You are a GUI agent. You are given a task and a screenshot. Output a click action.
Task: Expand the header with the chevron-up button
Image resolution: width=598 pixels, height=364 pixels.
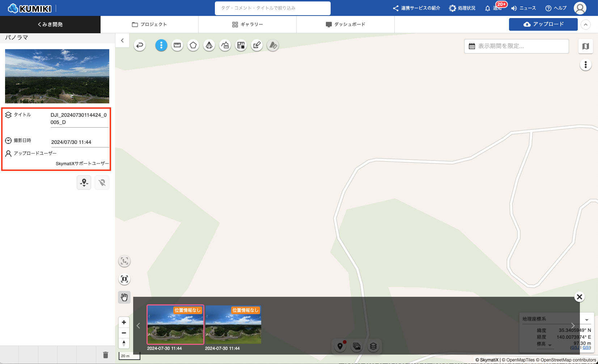tap(585, 25)
